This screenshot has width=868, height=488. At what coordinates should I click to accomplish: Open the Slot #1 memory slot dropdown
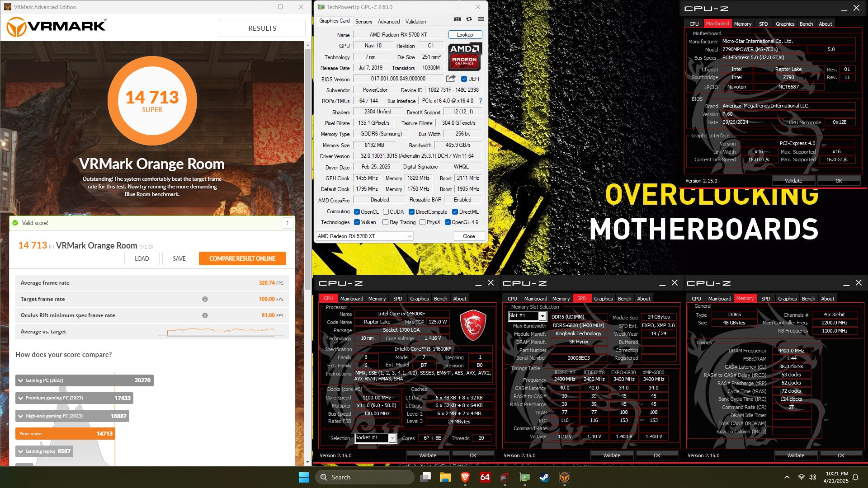[x=527, y=316]
